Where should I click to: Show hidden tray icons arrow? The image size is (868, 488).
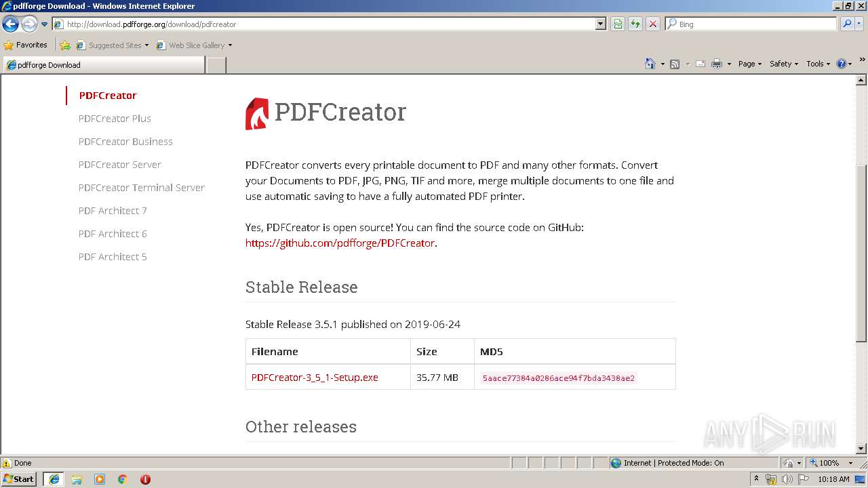756,479
